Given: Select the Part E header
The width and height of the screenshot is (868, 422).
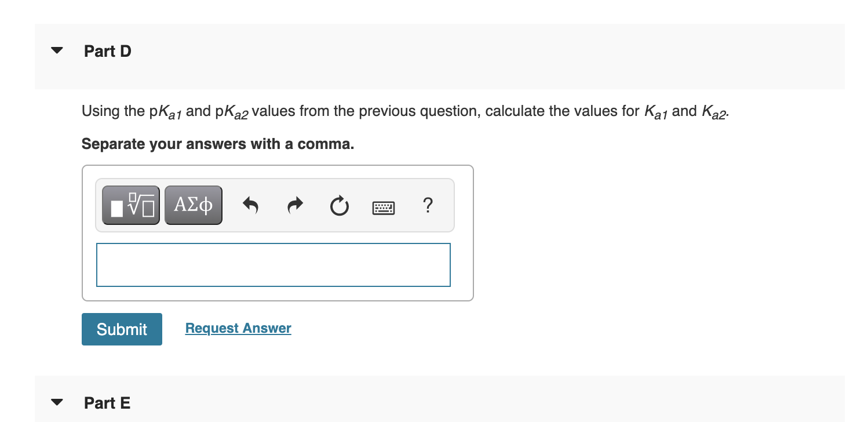Looking at the screenshot, I should click(x=107, y=403).
